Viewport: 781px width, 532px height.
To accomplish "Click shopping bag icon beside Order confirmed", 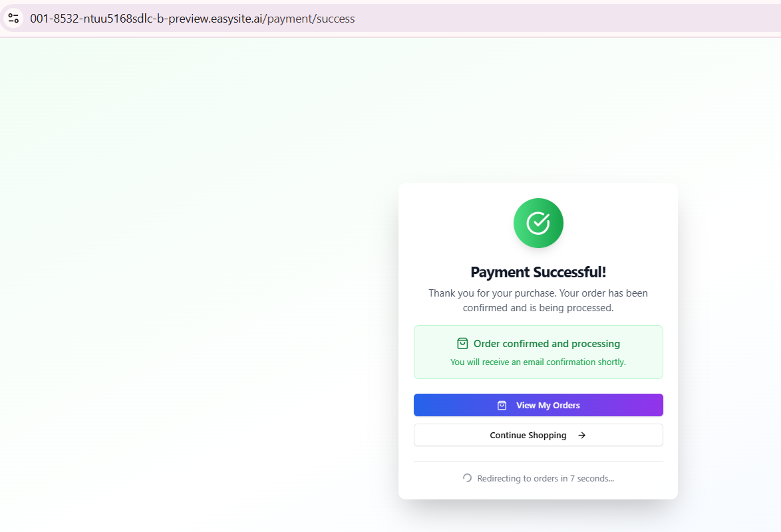I will coord(462,344).
